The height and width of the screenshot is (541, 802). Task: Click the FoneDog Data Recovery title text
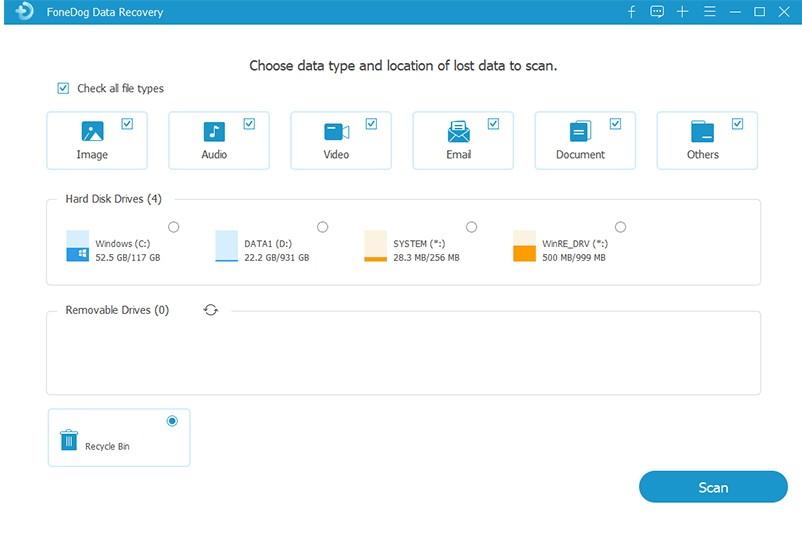click(105, 12)
